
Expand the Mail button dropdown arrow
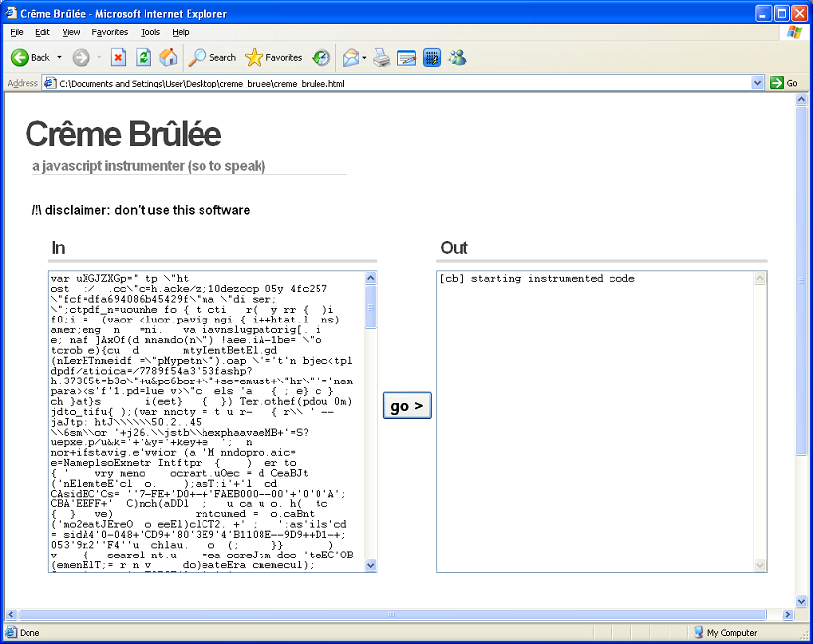364,57
